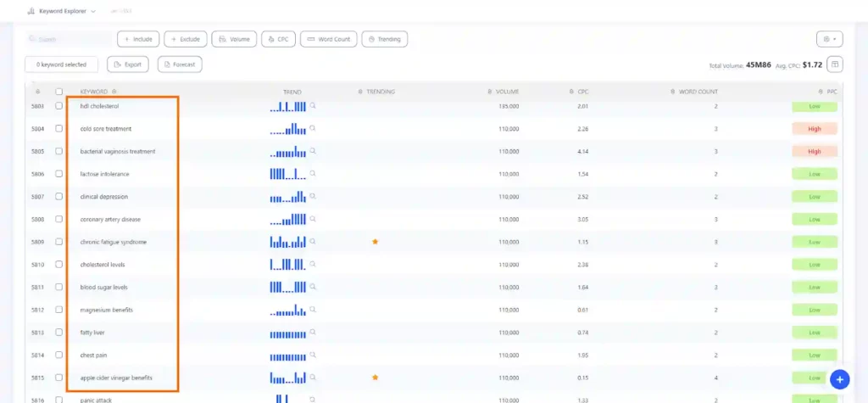This screenshot has height=403, width=868.
Task: Magnify the trend for cholesterol levels
Action: pyautogui.click(x=313, y=264)
